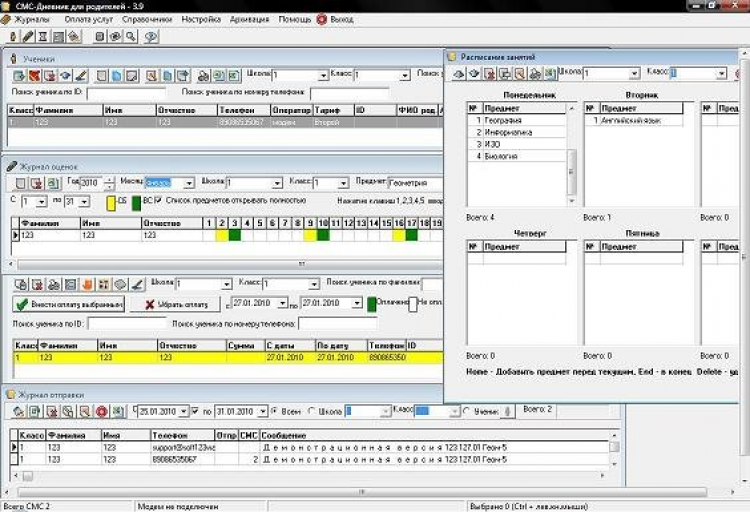The image size is (750, 512).
Task: Click Телефон column header in Ученики table
Action: pos(244,111)
